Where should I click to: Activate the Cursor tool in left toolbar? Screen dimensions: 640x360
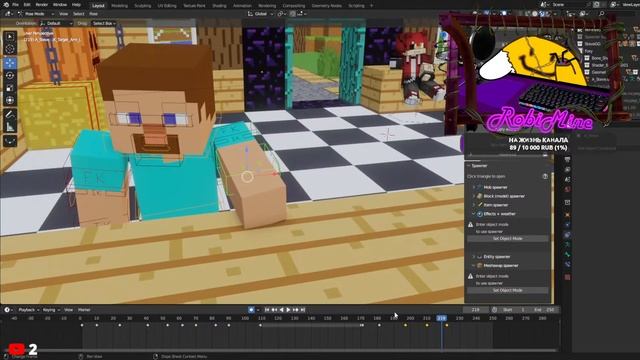[10, 49]
